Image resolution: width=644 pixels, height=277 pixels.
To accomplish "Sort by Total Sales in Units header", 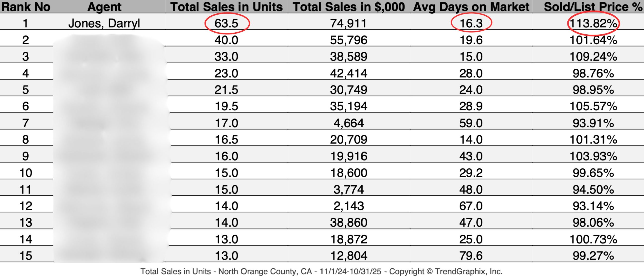I will pos(226,7).
